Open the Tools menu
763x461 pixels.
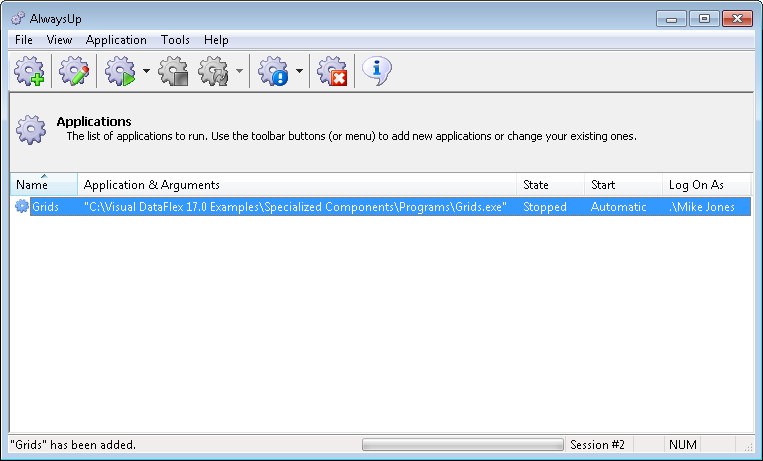[x=175, y=40]
